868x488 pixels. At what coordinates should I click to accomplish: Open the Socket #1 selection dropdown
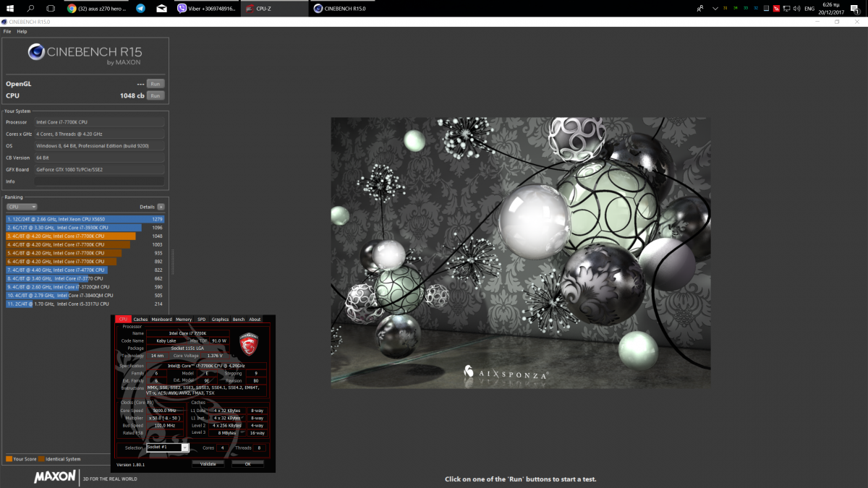[x=167, y=448]
